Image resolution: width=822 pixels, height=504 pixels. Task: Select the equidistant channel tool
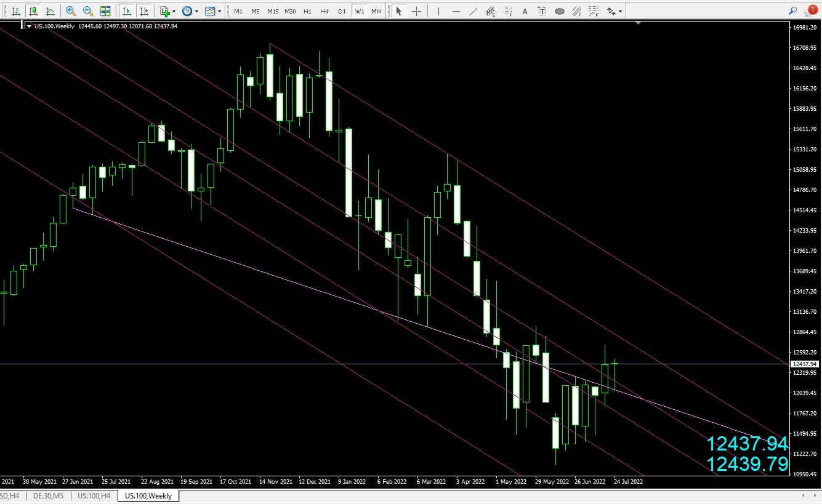pos(490,11)
